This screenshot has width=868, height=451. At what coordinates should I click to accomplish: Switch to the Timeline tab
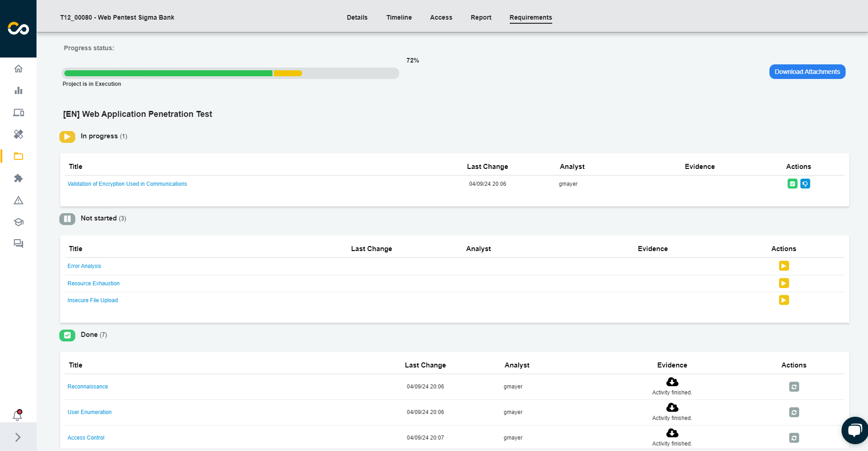click(399, 17)
